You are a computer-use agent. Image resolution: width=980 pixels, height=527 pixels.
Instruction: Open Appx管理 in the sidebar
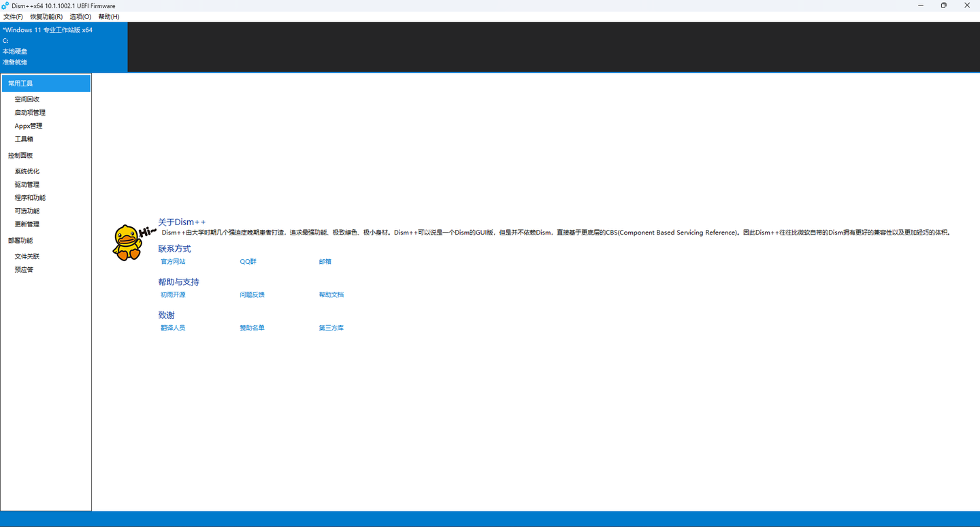(x=29, y=126)
